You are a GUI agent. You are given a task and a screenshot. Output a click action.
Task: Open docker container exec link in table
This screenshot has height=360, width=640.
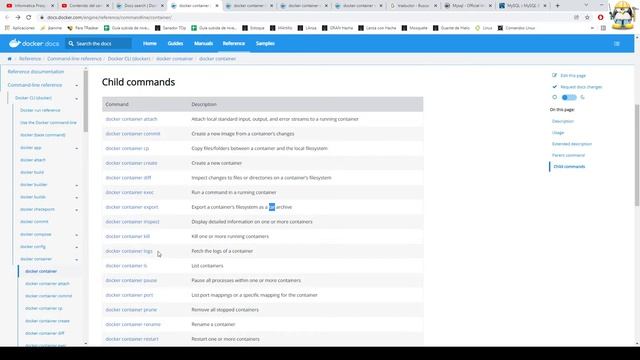click(x=130, y=192)
